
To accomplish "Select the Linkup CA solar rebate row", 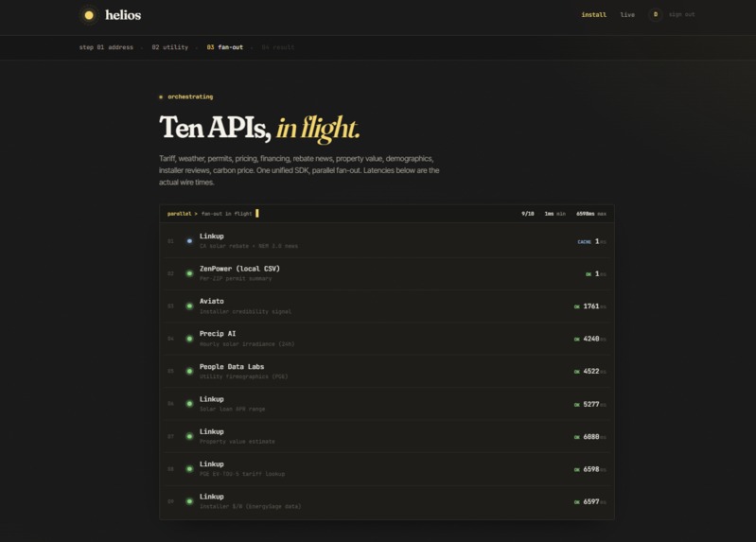I will coord(387,240).
